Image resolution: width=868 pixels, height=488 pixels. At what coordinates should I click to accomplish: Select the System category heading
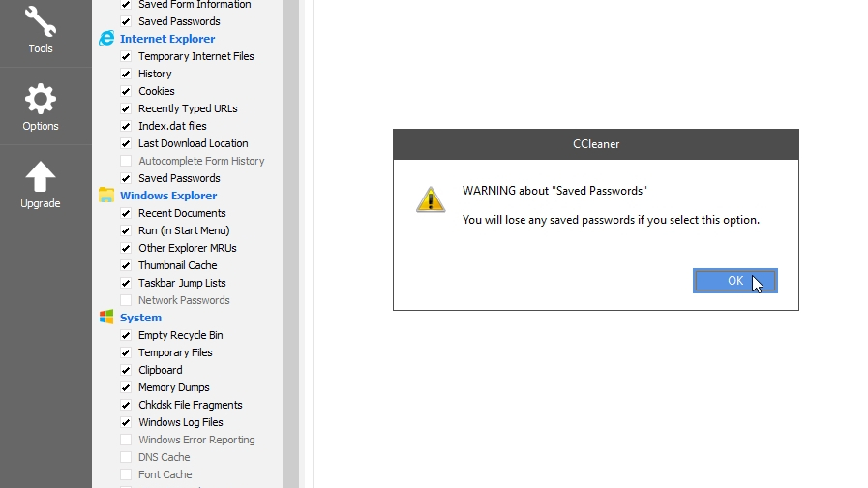[x=140, y=318]
